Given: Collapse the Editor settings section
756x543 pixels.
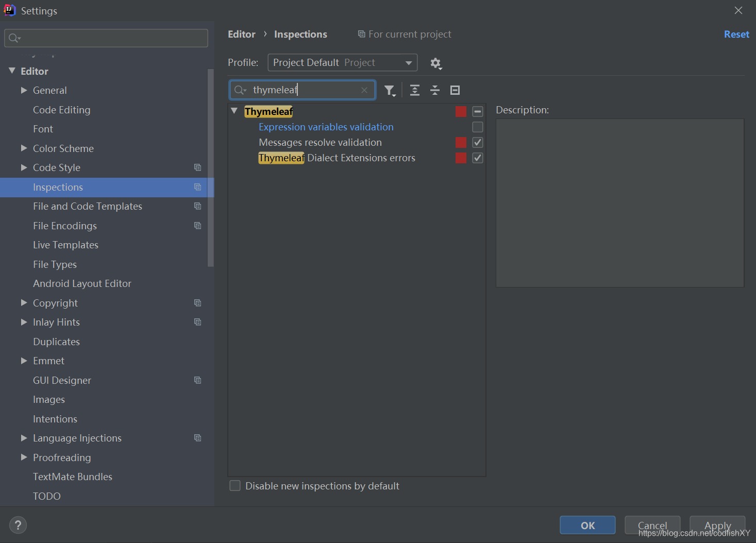Looking at the screenshot, I should pyautogui.click(x=12, y=71).
